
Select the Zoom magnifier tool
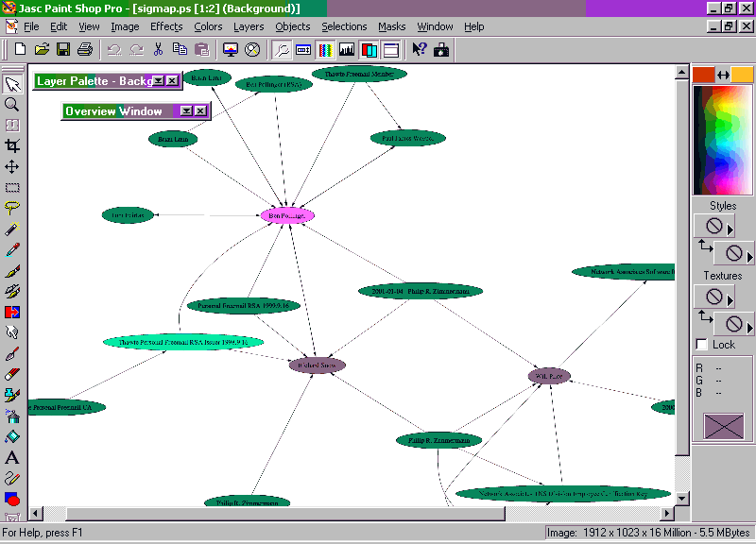[12, 105]
